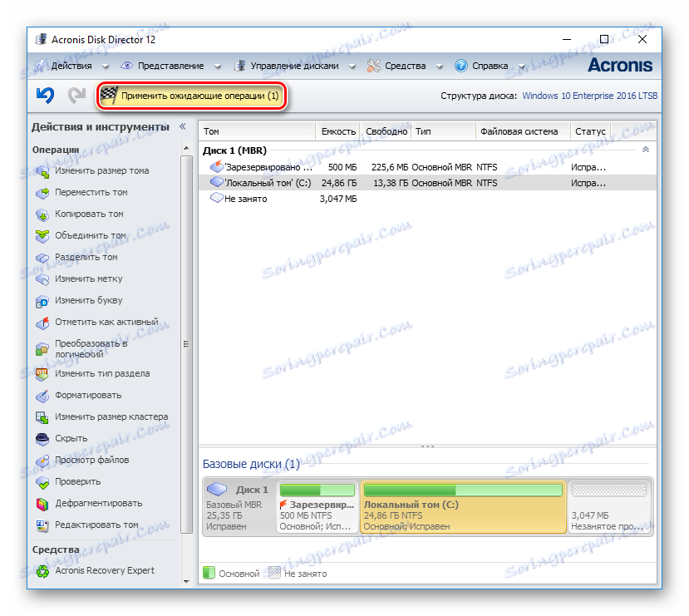This screenshot has height=616, width=689.
Task: Select the Копировать том icon
Action: tap(42, 214)
